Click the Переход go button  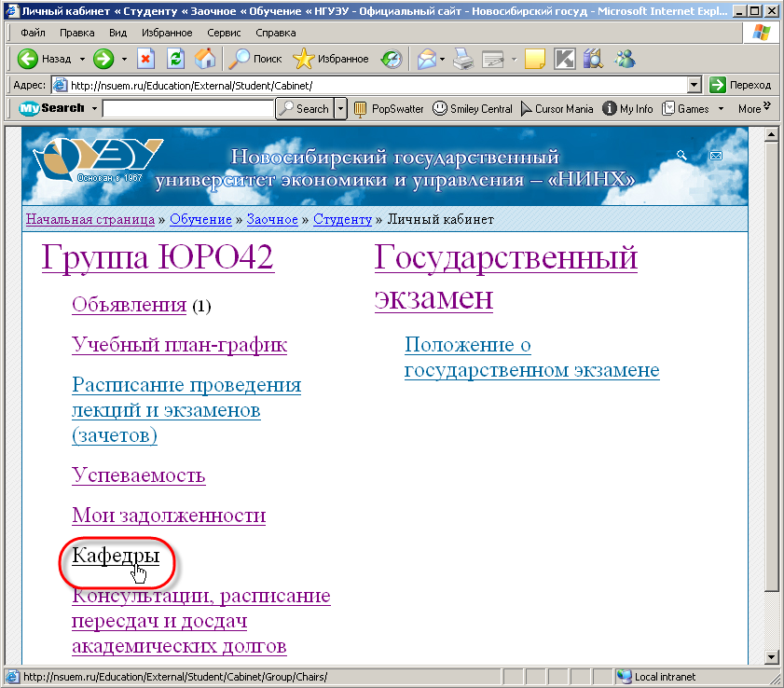[741, 85]
